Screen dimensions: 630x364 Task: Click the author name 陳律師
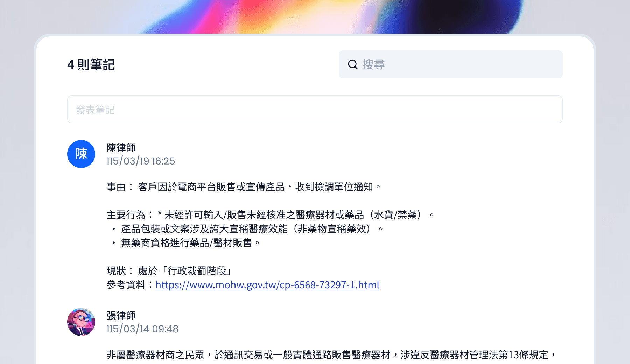point(121,148)
